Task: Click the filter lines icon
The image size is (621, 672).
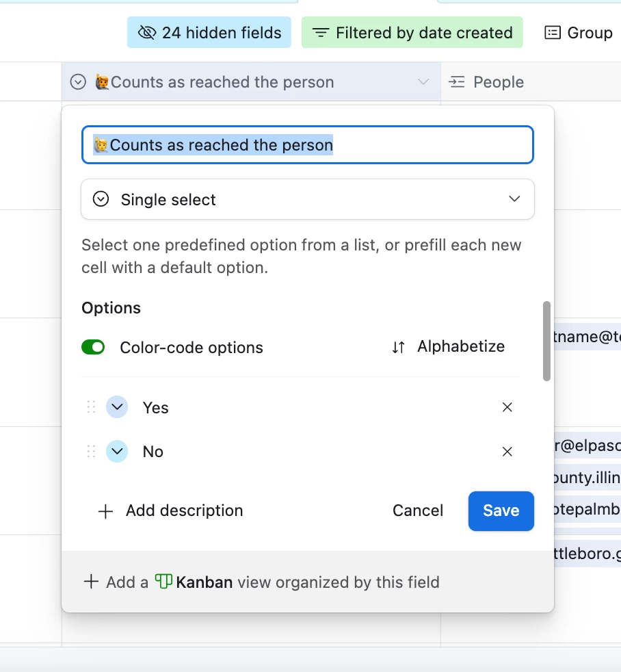Action: coord(320,33)
